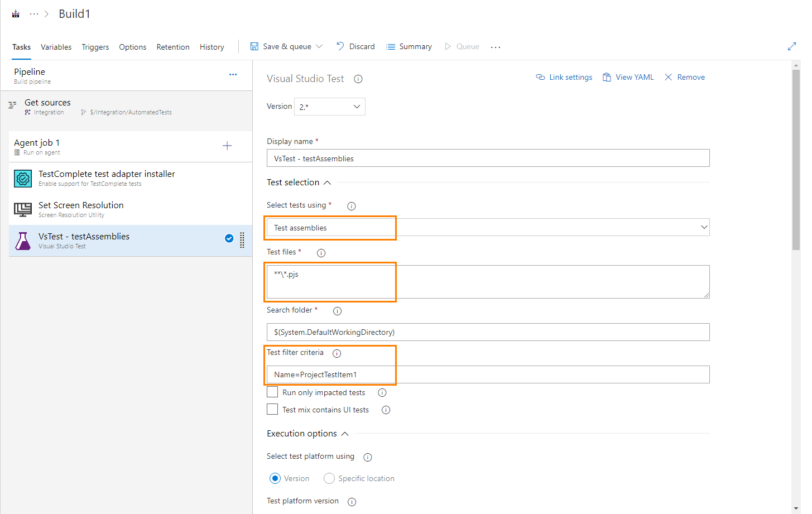Screen dimensions: 812x514
Task: Click the Set Screen Resolution task icon
Action: click(x=22, y=209)
